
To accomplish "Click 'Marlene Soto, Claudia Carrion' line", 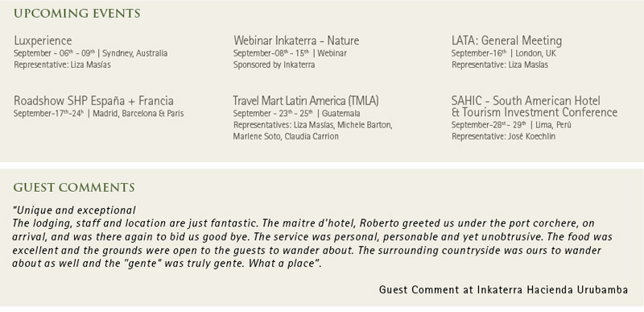I will coord(286,136).
